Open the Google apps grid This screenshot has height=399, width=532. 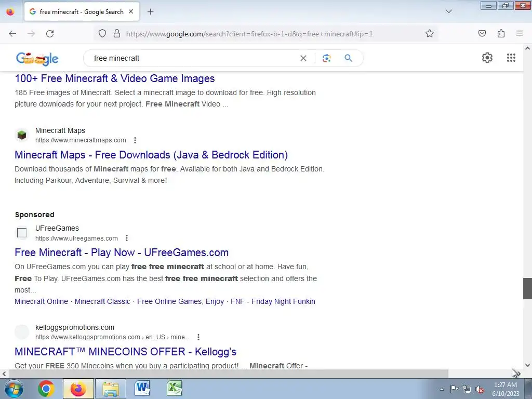(x=511, y=58)
